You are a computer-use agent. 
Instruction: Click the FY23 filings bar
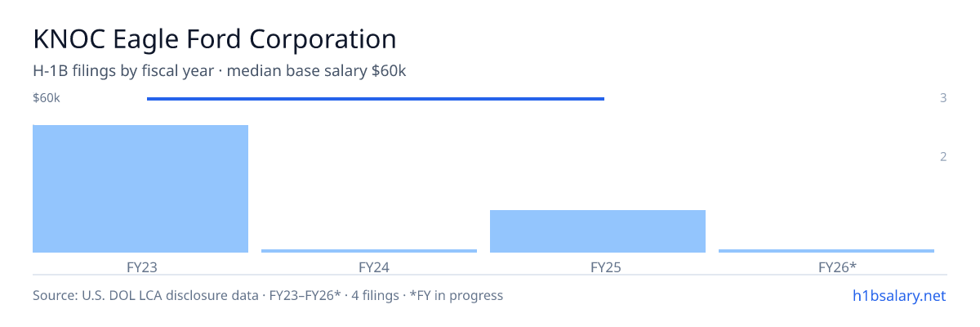click(x=140, y=189)
